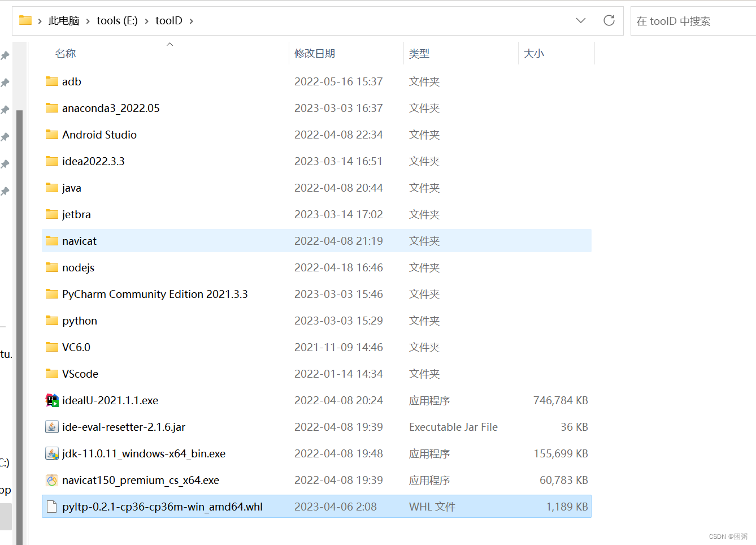This screenshot has width=756, height=545.
Task: Select the VScode folder name
Action: click(80, 374)
